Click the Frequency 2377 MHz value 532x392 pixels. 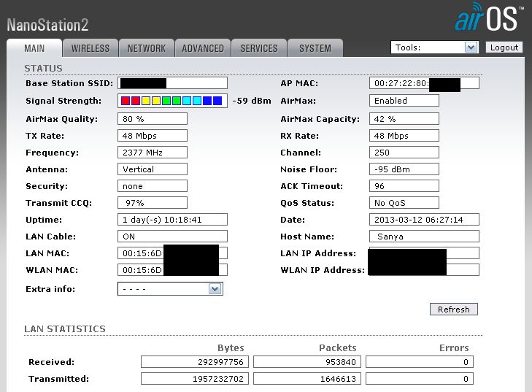click(153, 153)
